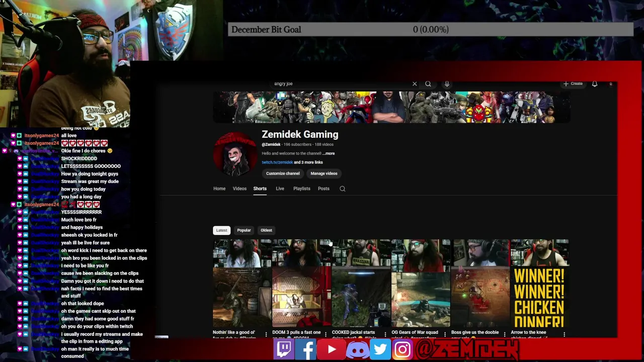Click the 'LETSSSSSSSS GOOOOOOO' chat message

click(91, 166)
